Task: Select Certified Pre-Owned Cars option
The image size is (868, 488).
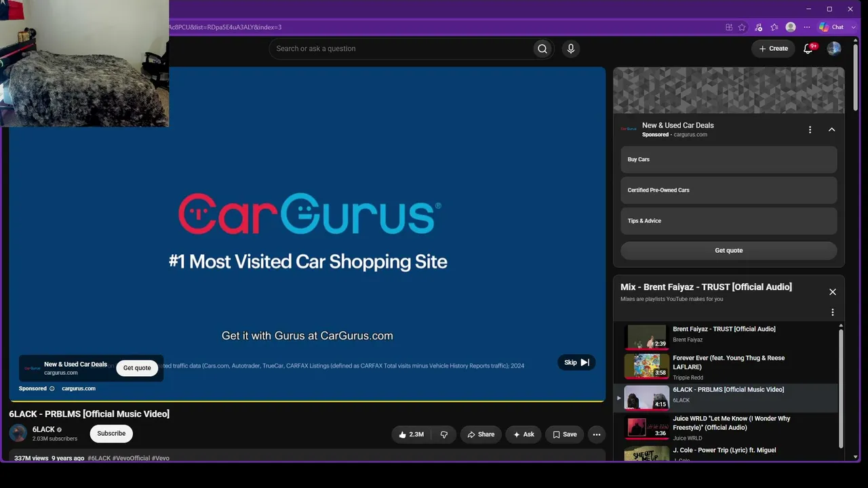Action: coord(729,190)
